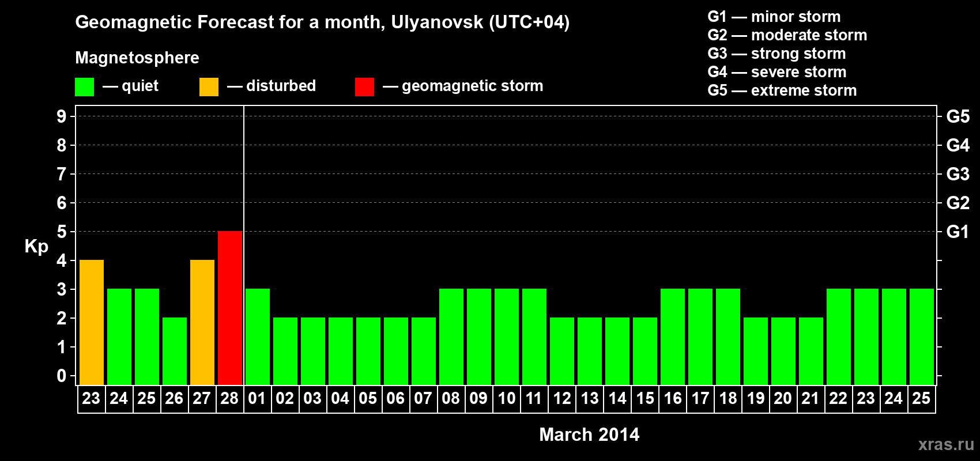Click the 'Magnetosphere' heading

[137, 58]
